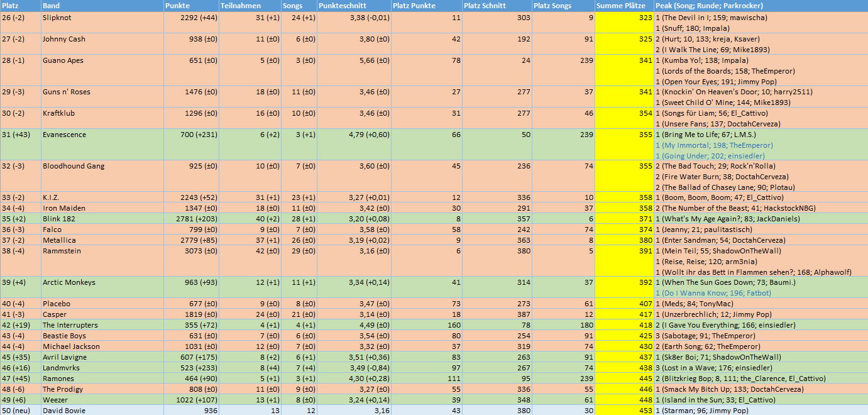The image size is (868, 415).
Task: Select yellow sum cell '453'
Action: [x=624, y=411]
